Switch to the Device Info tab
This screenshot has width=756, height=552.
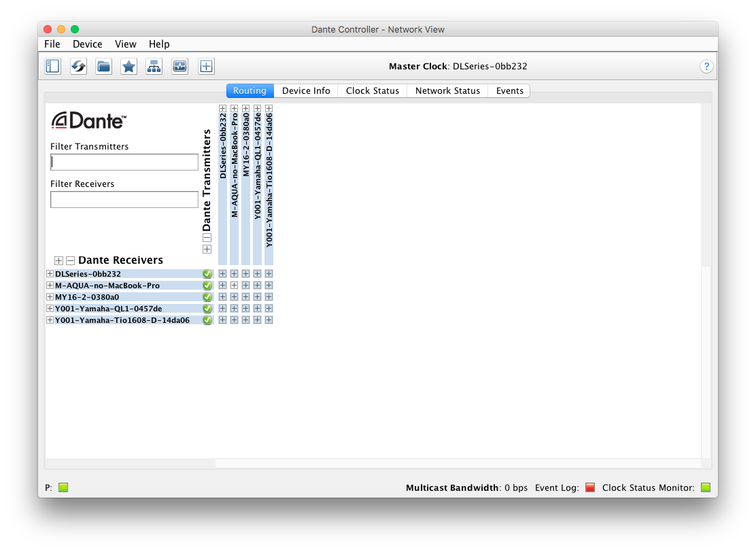tap(306, 90)
